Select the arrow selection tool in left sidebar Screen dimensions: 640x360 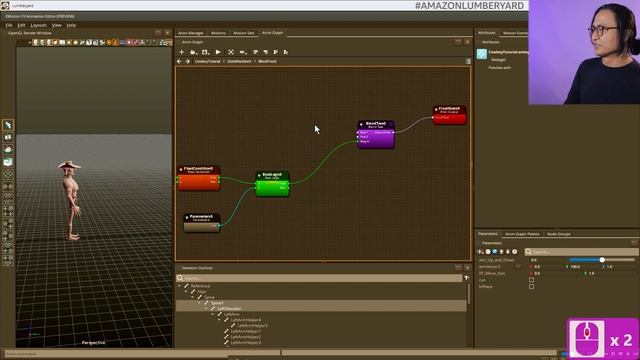tap(8, 125)
